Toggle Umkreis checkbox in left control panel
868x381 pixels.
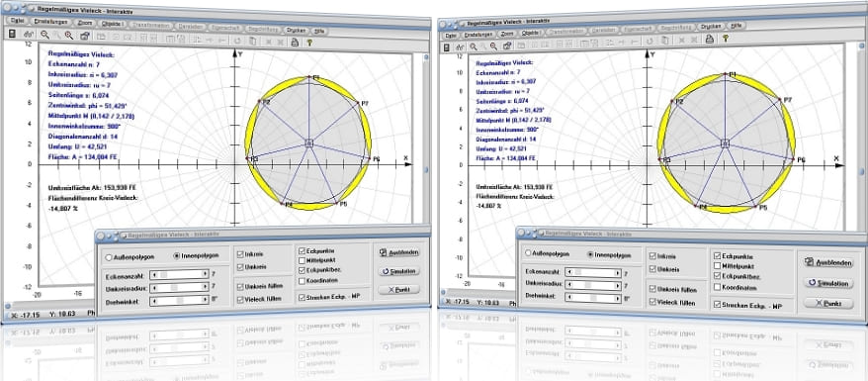click(239, 267)
